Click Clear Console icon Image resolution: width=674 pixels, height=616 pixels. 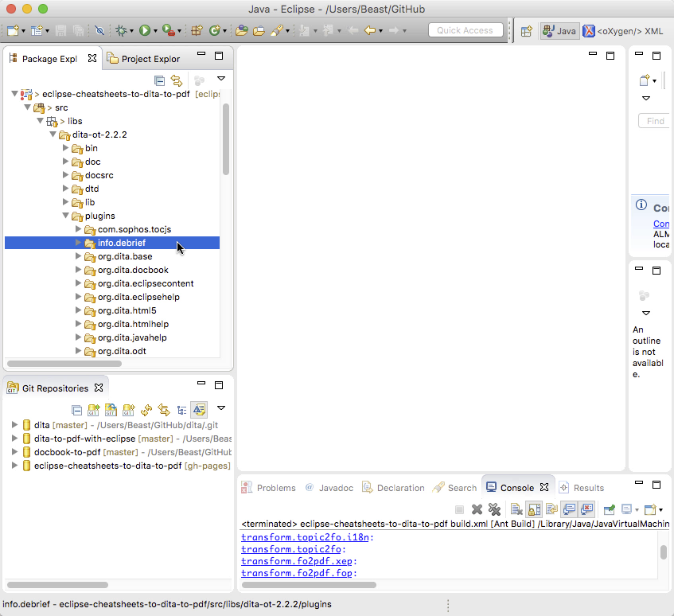[x=516, y=510]
